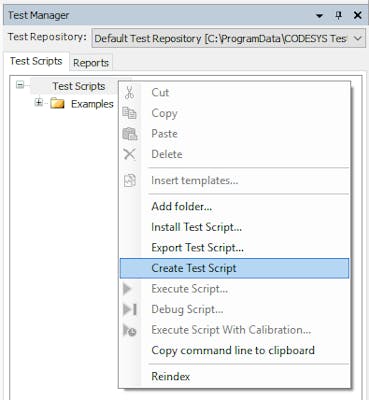The height and width of the screenshot is (400, 369).
Task: Expand the Examples folder node
Action: (39, 103)
